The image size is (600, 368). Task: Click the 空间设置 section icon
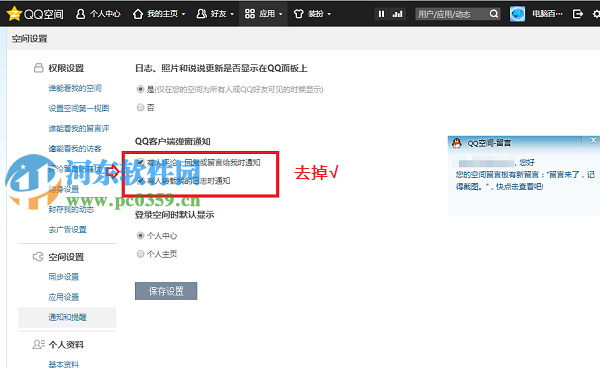38,257
